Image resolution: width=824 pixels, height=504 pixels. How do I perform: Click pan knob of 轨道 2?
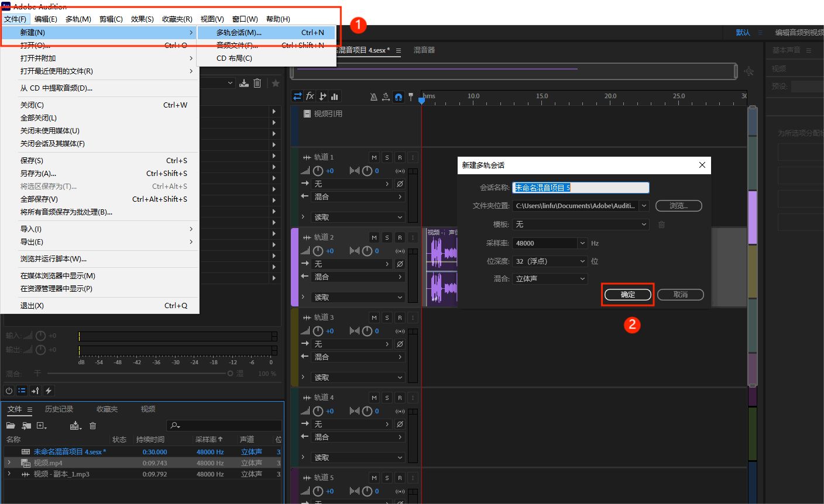click(367, 251)
